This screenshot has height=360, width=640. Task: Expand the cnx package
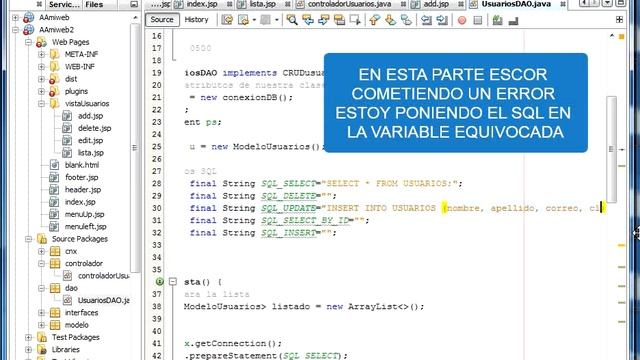(42, 251)
